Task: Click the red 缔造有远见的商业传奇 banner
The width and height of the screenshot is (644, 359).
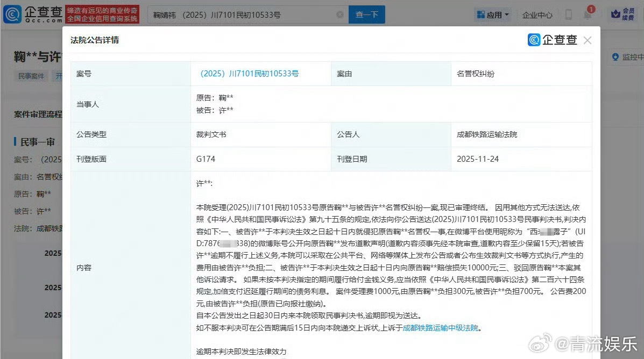Action: pos(101,14)
